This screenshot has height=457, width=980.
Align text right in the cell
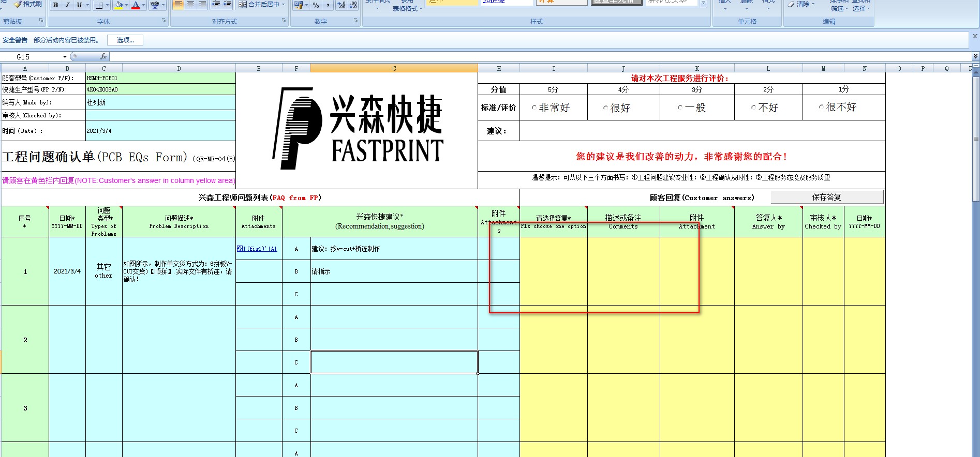202,5
